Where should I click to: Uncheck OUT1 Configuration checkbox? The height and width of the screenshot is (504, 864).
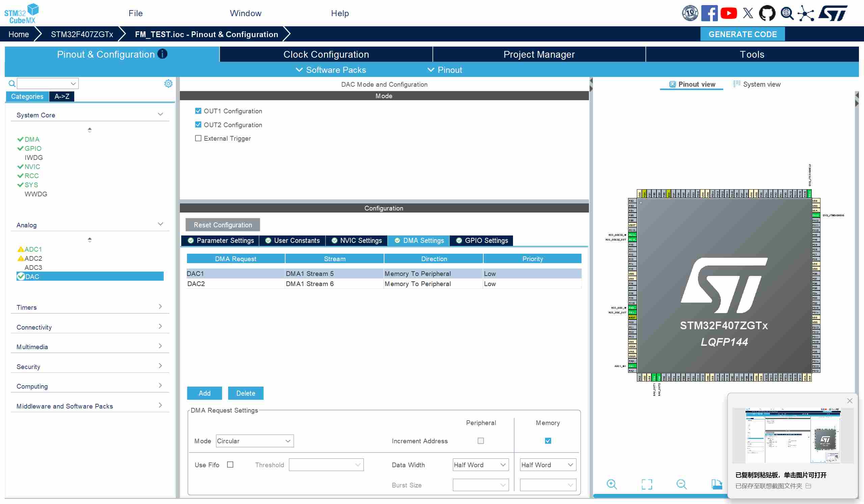click(198, 111)
